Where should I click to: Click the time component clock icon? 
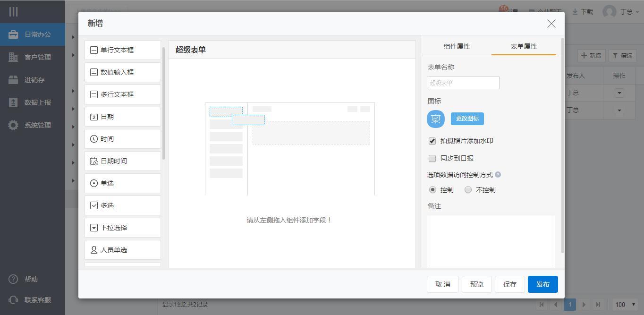[x=94, y=139]
